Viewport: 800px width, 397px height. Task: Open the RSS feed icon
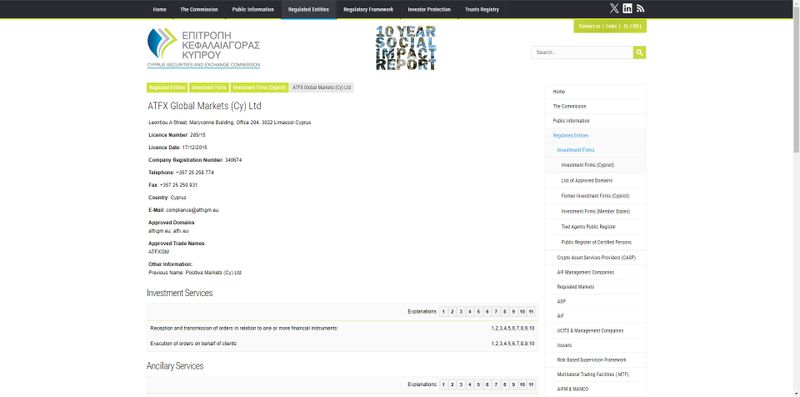[x=641, y=8]
